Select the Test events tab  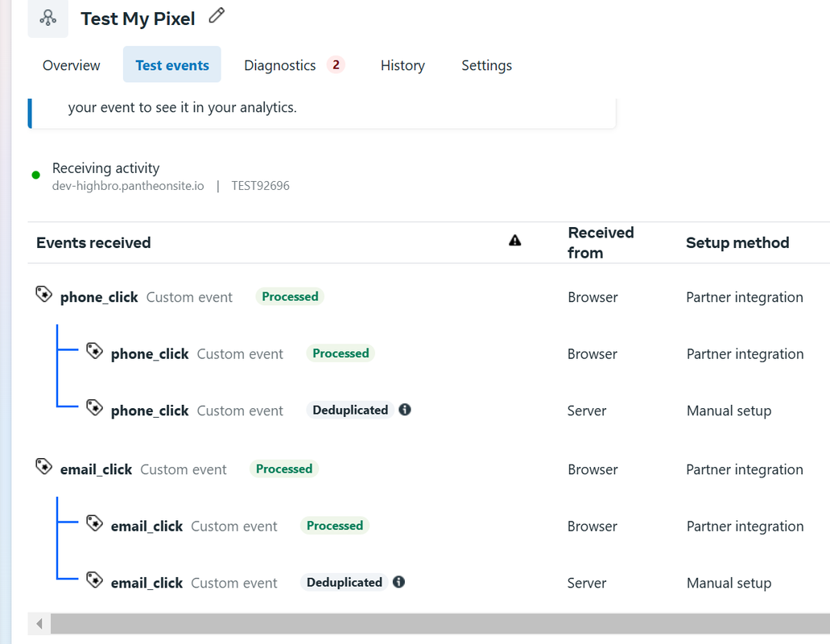(x=172, y=64)
